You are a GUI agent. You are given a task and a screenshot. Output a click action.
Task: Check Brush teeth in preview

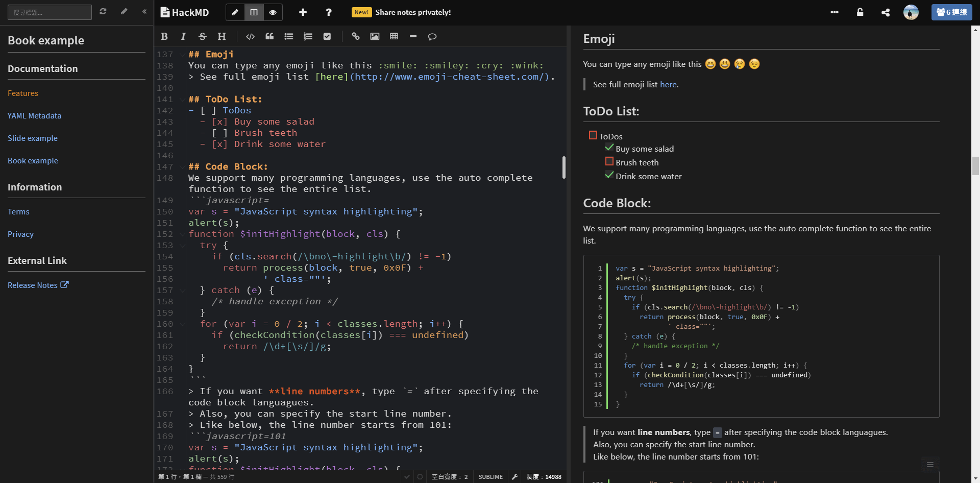609,161
